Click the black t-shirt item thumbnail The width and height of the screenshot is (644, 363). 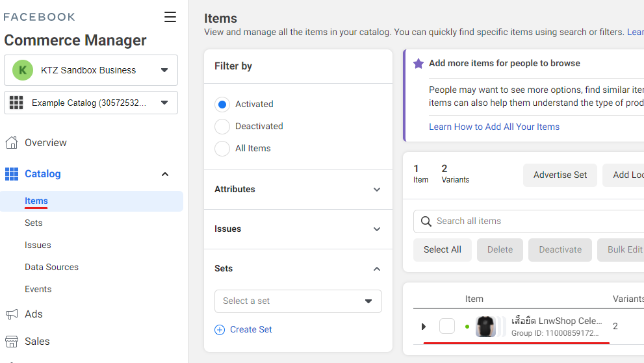[485, 327]
